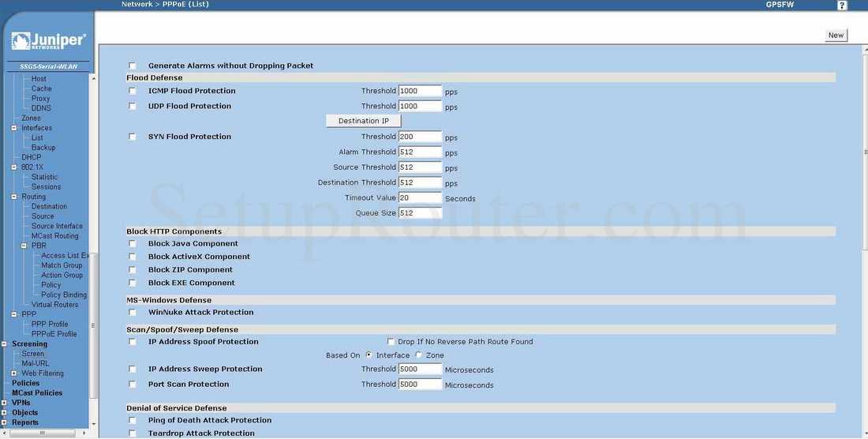This screenshot has width=868, height=439.
Task: Open PPP Profile link
Action: point(50,325)
